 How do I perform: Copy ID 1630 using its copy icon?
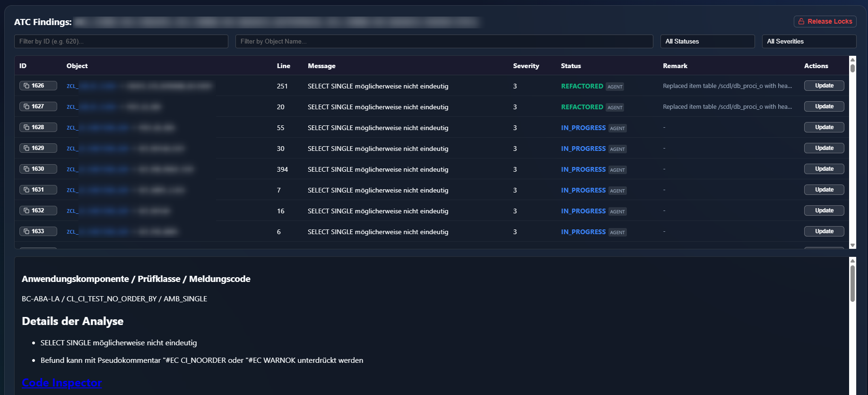(26, 169)
